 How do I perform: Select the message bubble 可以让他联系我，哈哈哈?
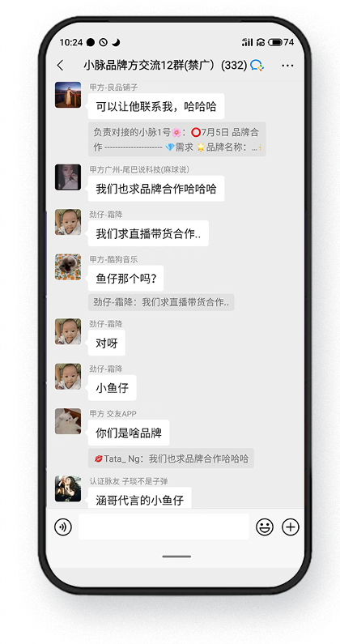click(x=156, y=106)
